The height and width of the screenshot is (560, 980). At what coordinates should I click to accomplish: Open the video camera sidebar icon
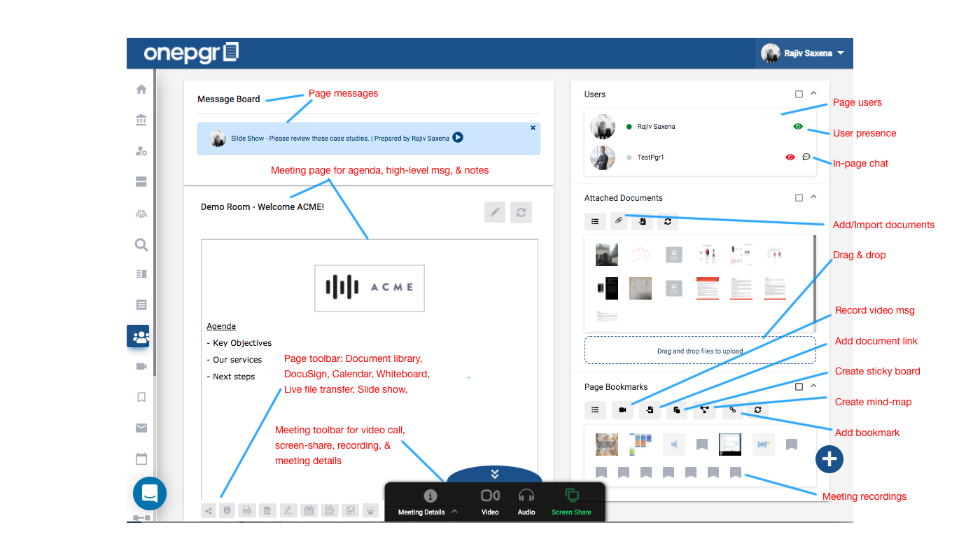pos(141,366)
